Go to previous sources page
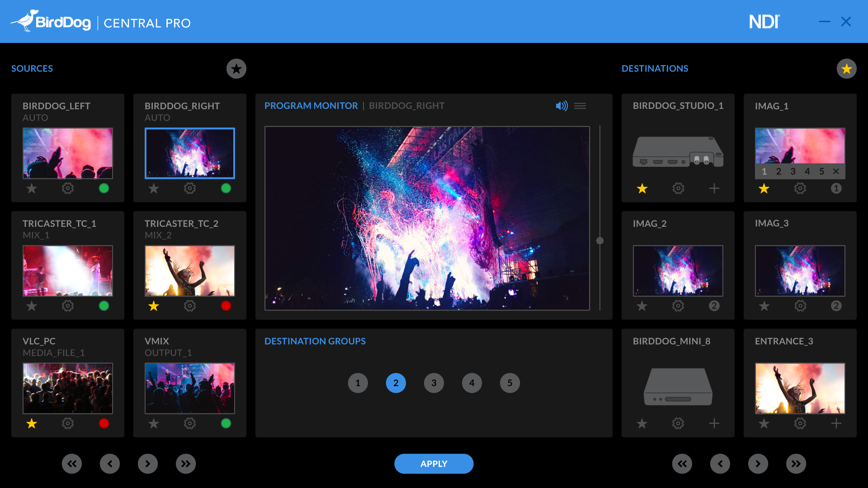The width and height of the screenshot is (868, 488). tap(110, 464)
